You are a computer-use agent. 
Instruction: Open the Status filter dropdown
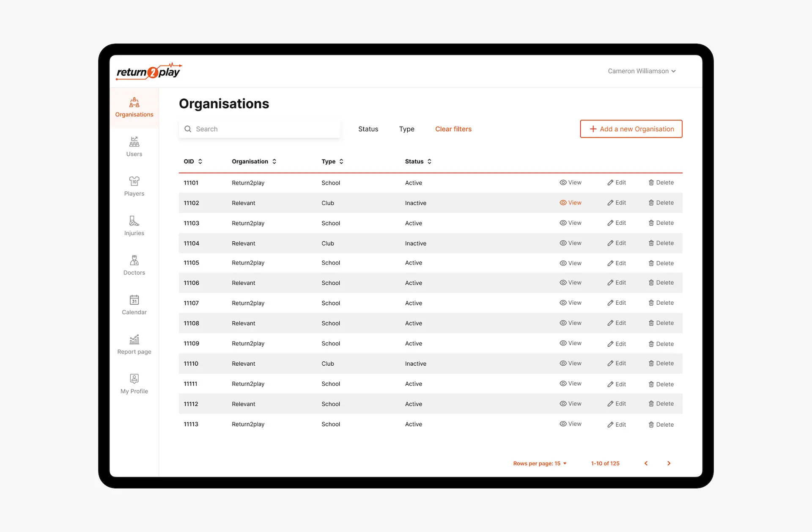click(368, 129)
